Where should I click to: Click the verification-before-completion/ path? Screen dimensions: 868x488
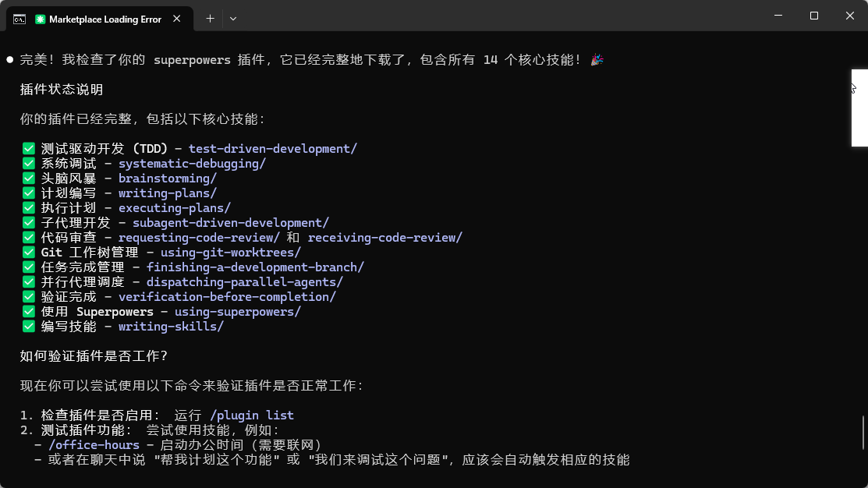(x=227, y=297)
